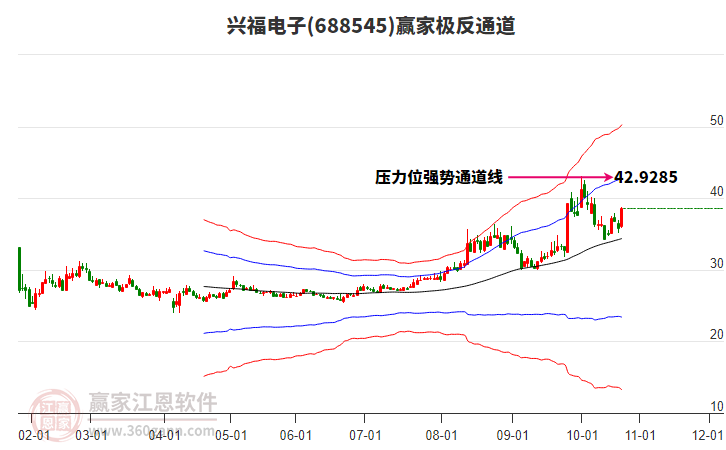
Task: Click the x-axis date 04-01
Action: click(164, 435)
